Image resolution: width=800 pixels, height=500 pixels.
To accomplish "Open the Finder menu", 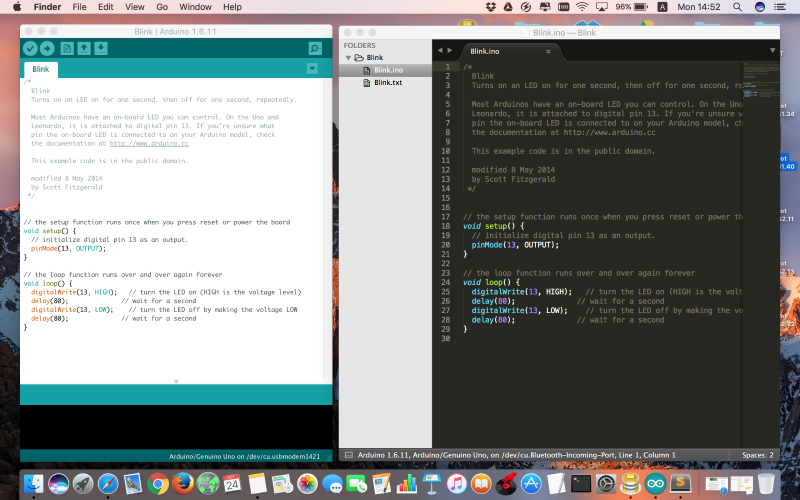I will pyautogui.click(x=47, y=7).
